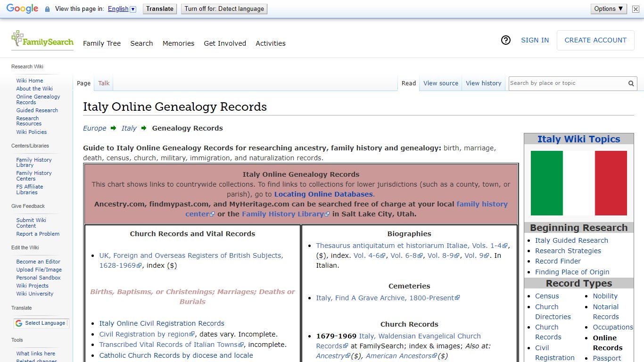
Task: Open the View history tab
Action: [484, 83]
